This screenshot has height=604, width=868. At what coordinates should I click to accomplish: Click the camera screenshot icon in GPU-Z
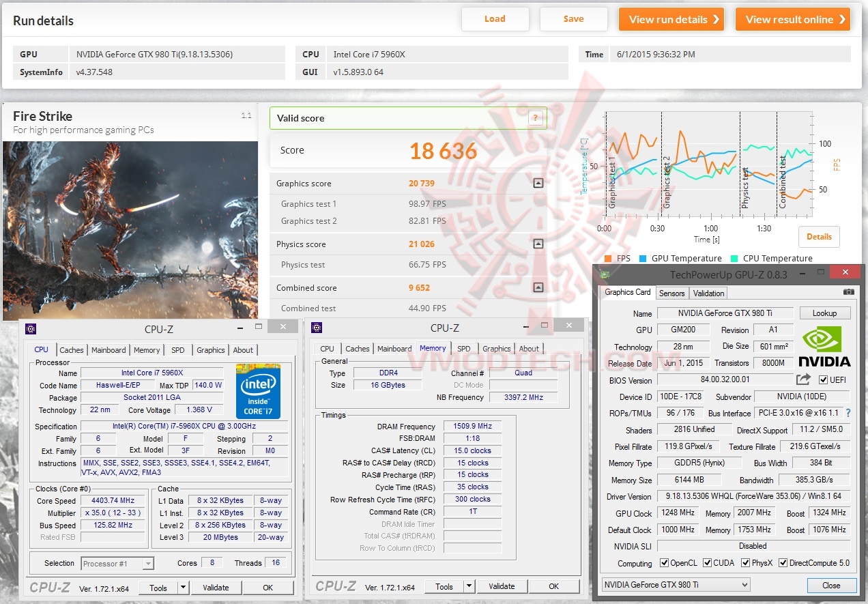click(848, 292)
